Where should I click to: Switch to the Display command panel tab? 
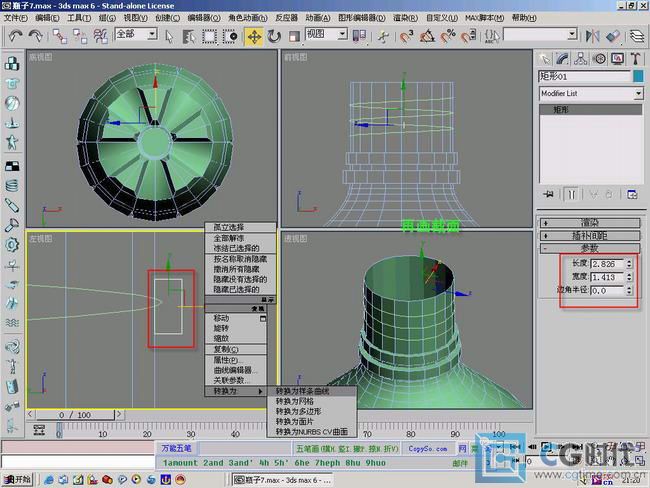tap(618, 59)
